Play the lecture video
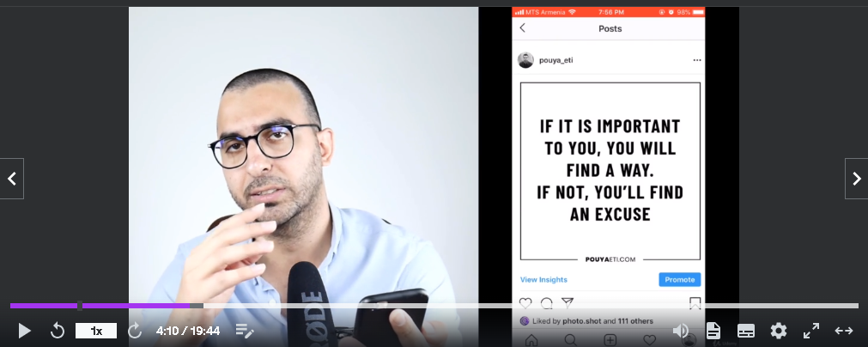 [x=24, y=331]
